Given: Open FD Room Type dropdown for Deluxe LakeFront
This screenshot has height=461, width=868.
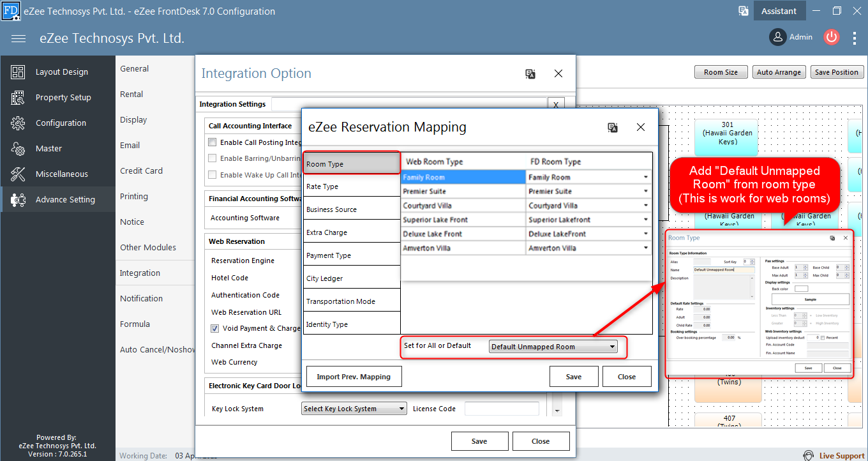Looking at the screenshot, I should click(645, 234).
